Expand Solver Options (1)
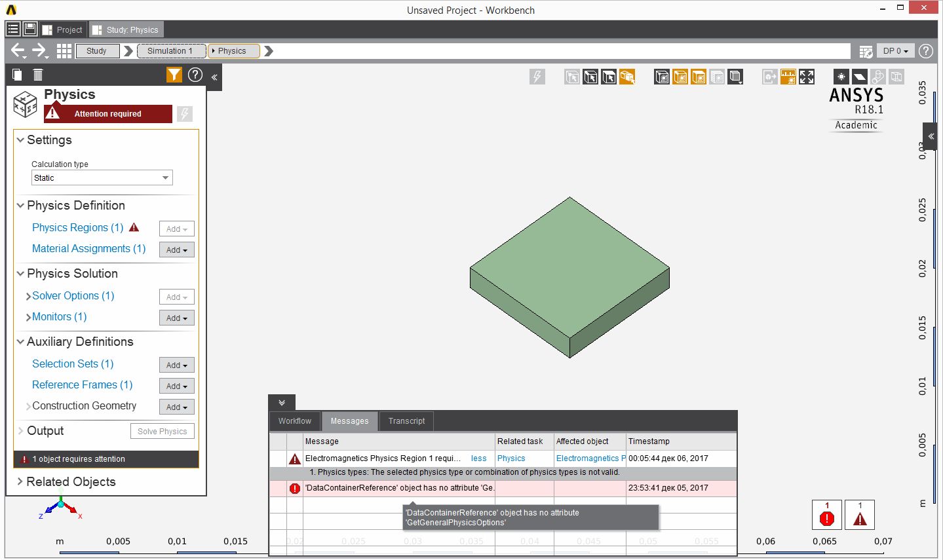The width and height of the screenshot is (943, 560). [29, 296]
